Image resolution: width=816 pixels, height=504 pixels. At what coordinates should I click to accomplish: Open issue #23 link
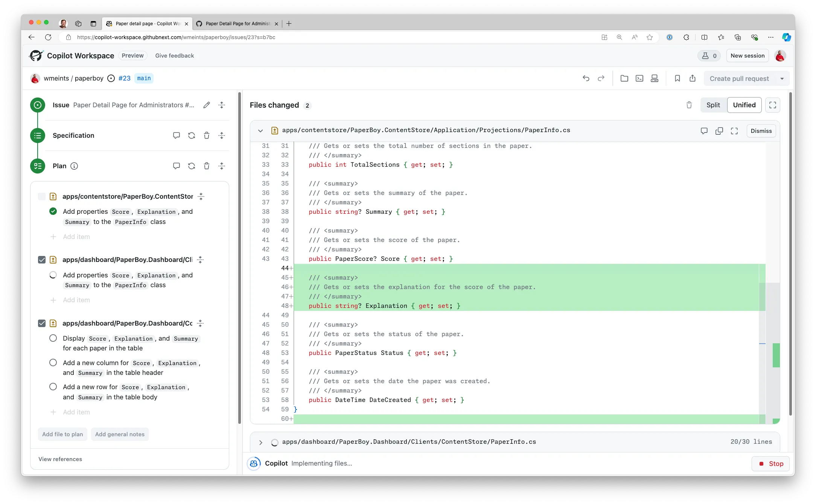tap(125, 78)
